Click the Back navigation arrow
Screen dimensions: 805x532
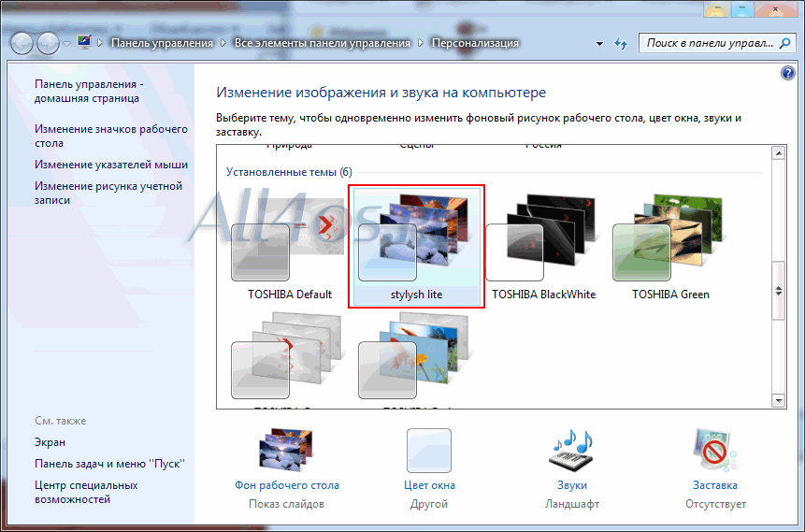pyautogui.click(x=22, y=44)
